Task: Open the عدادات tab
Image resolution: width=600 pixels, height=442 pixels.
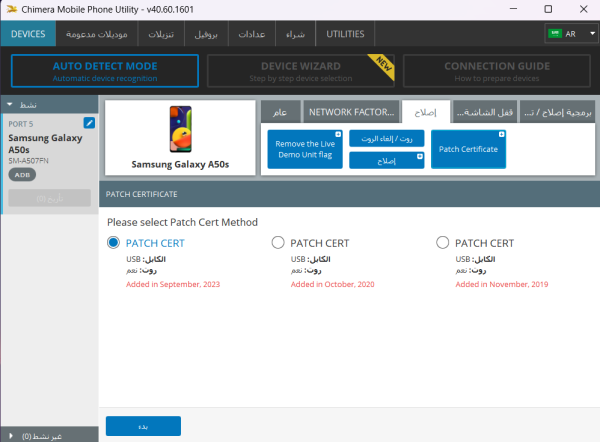Action: point(252,34)
